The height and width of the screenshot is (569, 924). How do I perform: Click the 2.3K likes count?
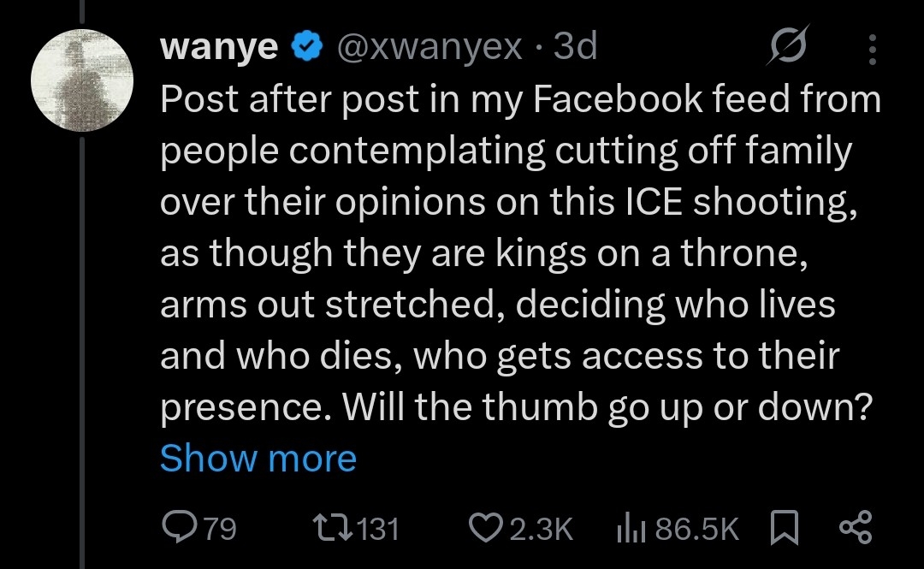pyautogui.click(x=541, y=528)
